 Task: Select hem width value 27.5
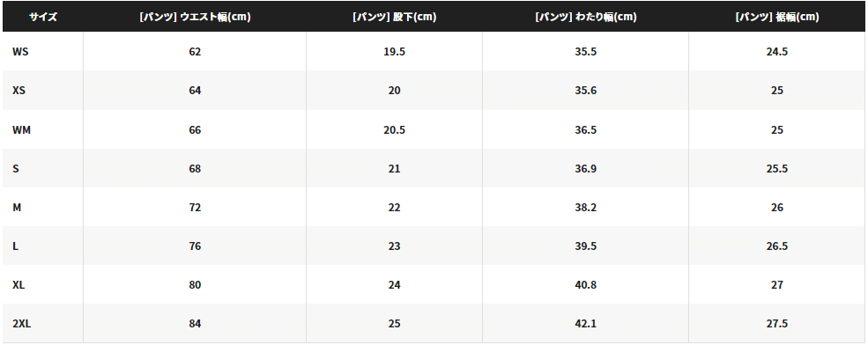tap(777, 324)
